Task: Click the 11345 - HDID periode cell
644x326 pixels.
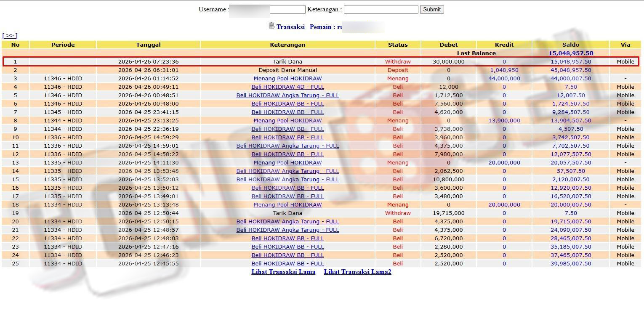Action: (x=63, y=112)
